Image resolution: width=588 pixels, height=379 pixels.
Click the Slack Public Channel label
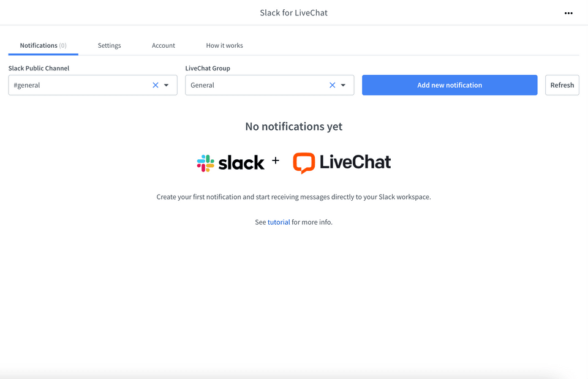(x=39, y=68)
